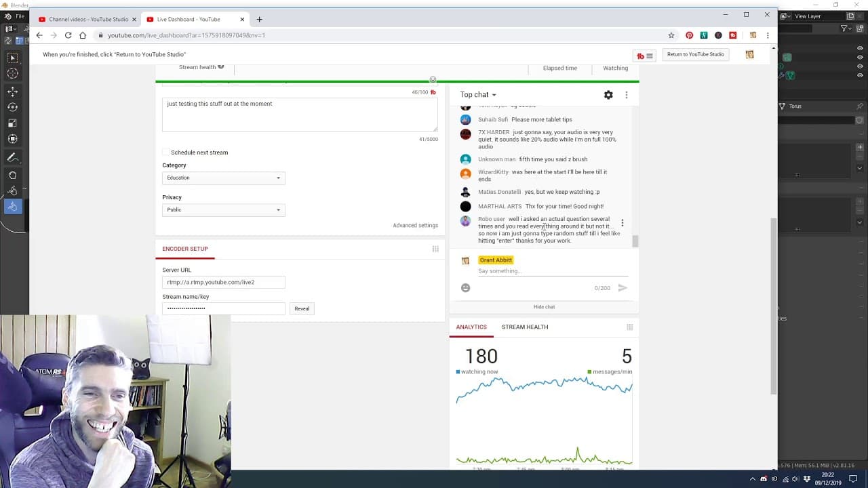Open Advanced settings link
The image size is (868, 488).
tap(415, 226)
